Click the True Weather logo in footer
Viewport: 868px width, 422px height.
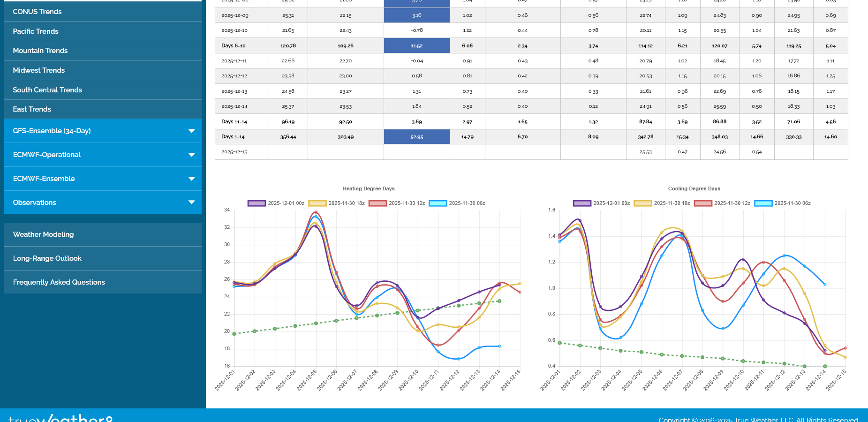[61, 417]
